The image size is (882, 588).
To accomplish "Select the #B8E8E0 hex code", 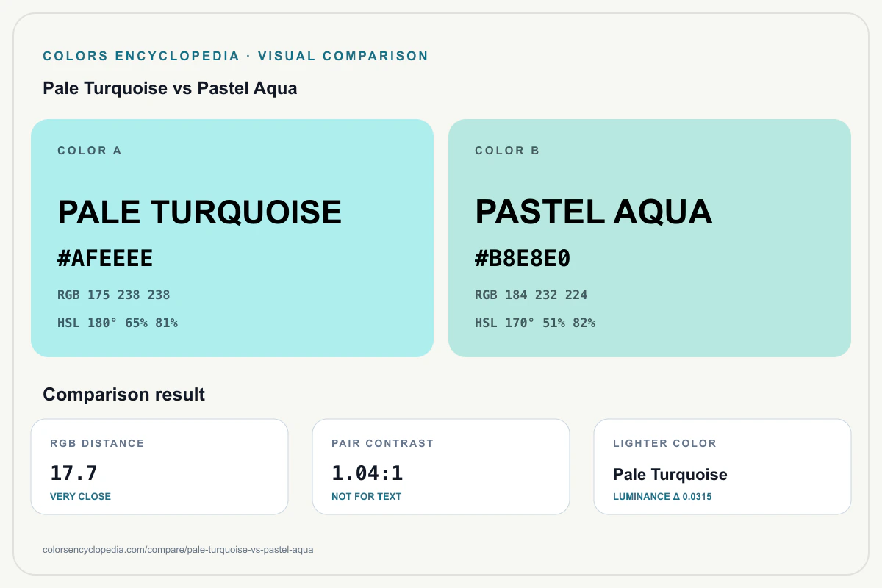I will pos(523,259).
